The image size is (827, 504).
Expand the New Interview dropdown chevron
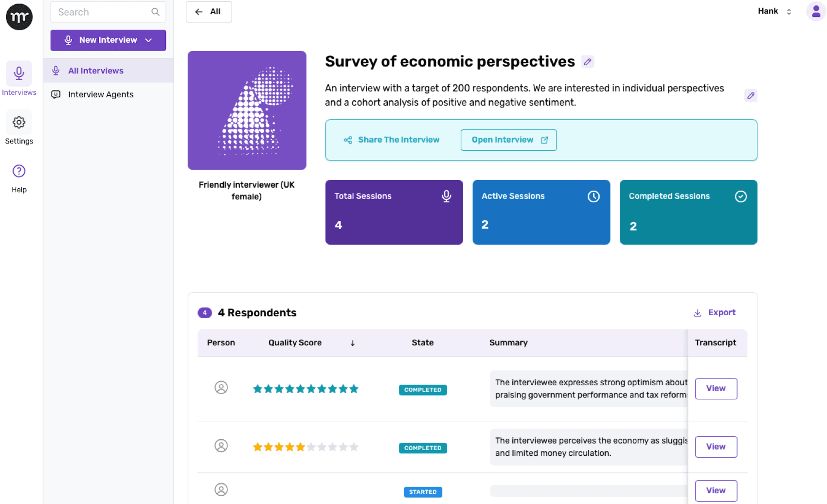point(149,40)
